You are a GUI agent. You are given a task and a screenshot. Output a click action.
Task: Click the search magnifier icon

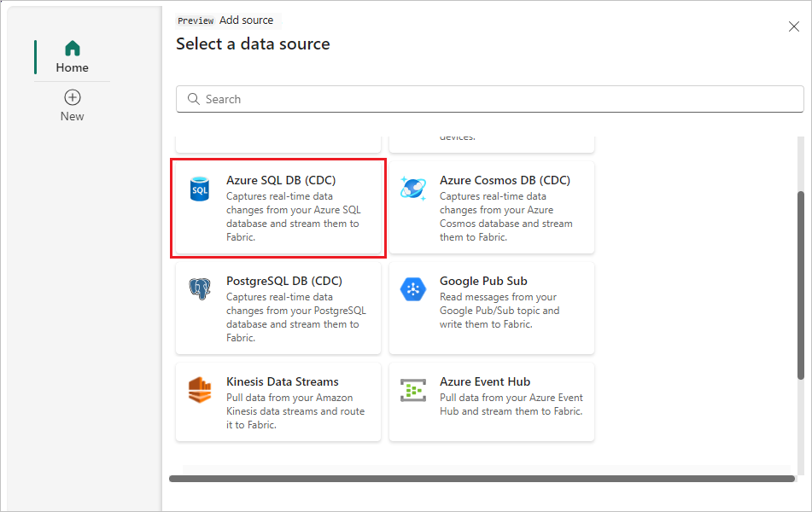point(193,99)
